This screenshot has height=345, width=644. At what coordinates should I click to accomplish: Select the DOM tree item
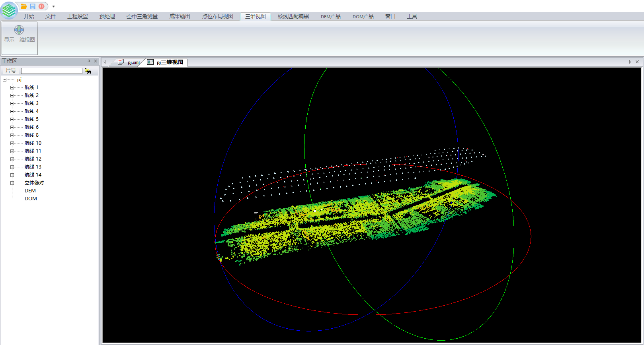pos(31,199)
